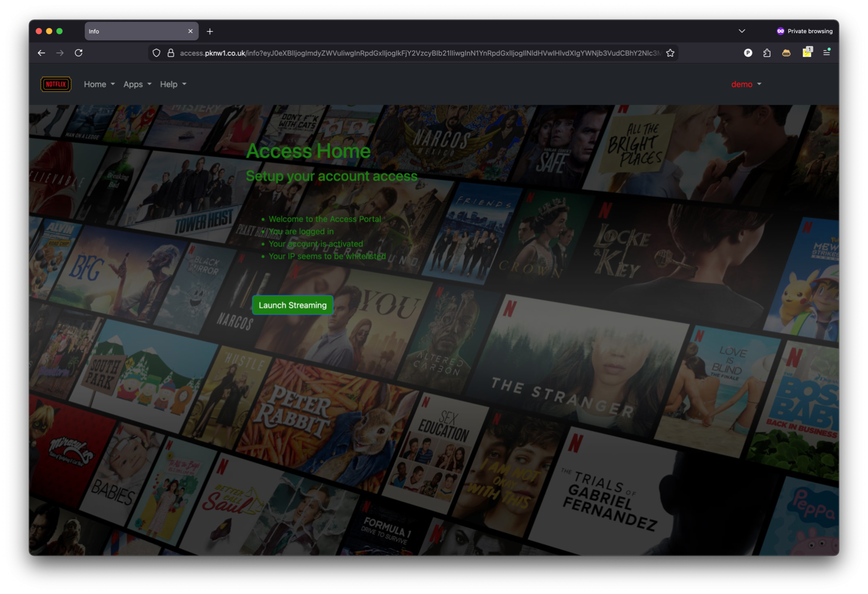
Task: Close the Info tab
Action: tap(190, 31)
